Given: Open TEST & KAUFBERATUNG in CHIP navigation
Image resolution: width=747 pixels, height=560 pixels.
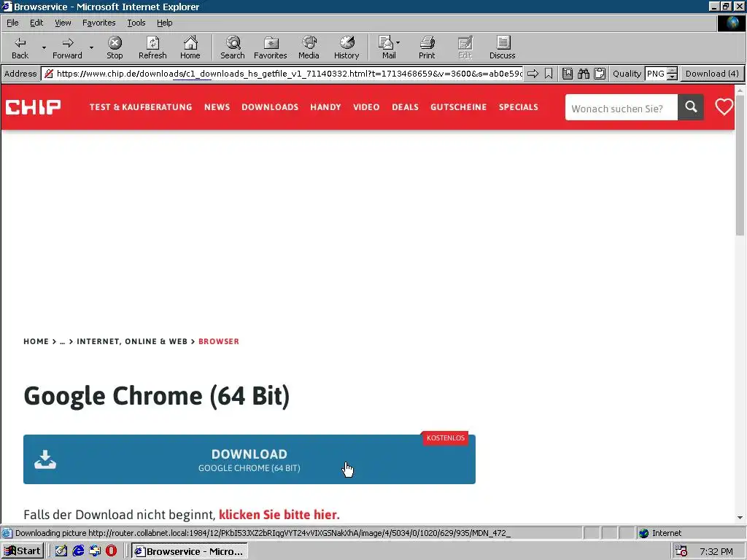Looking at the screenshot, I should pos(141,107).
